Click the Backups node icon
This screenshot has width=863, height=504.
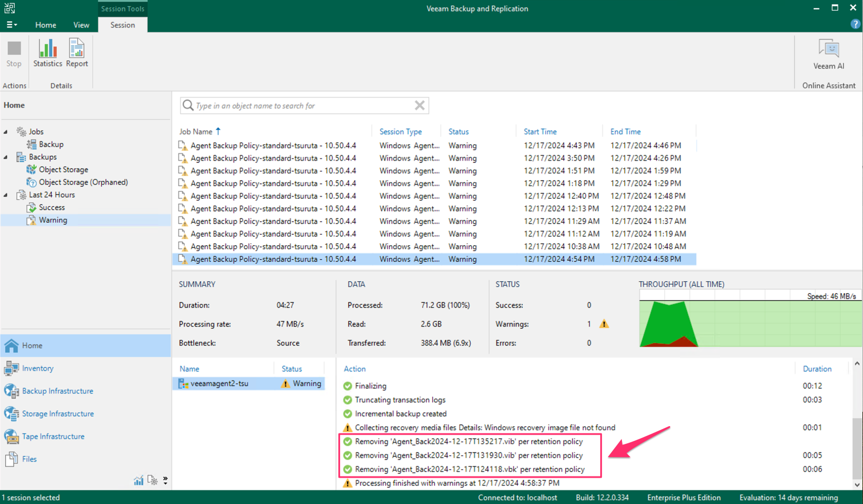(21, 157)
